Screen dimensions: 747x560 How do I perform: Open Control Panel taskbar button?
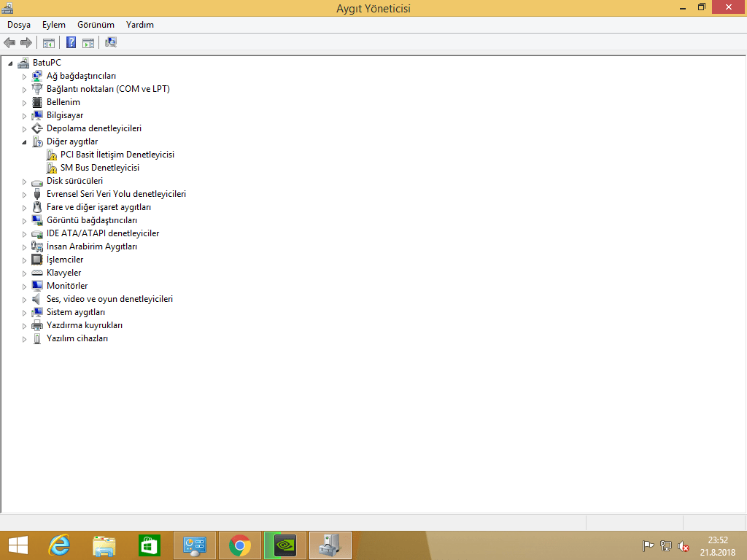coord(194,545)
